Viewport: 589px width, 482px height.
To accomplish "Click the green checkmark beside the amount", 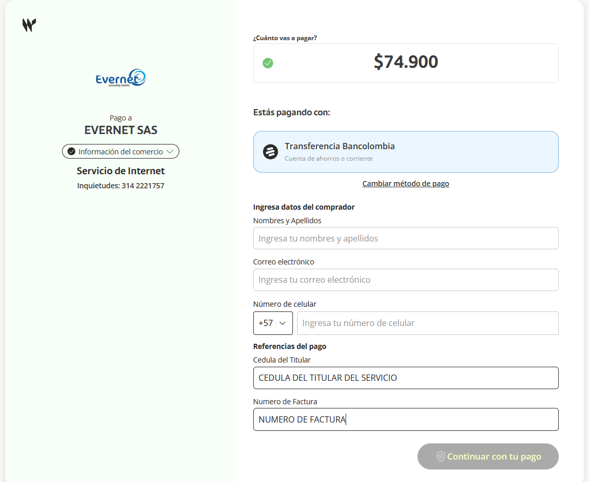I will point(268,63).
